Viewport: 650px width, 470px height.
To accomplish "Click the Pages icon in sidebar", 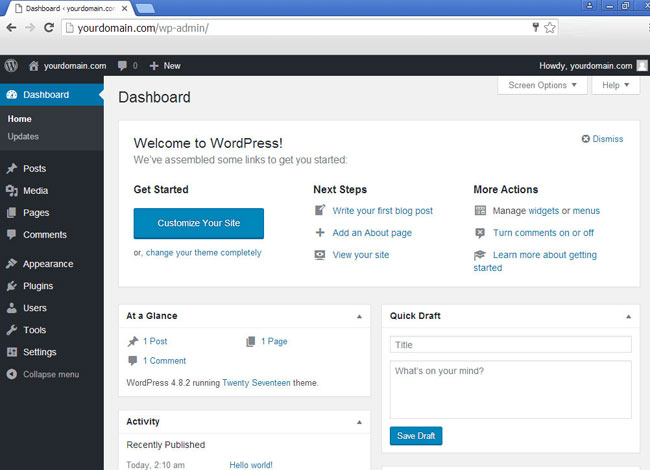I will click(12, 213).
